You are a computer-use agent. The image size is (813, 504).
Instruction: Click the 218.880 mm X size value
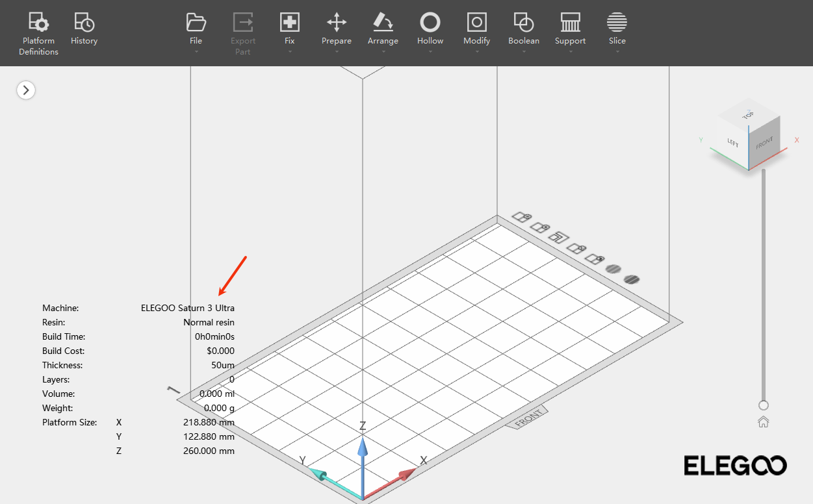point(209,422)
